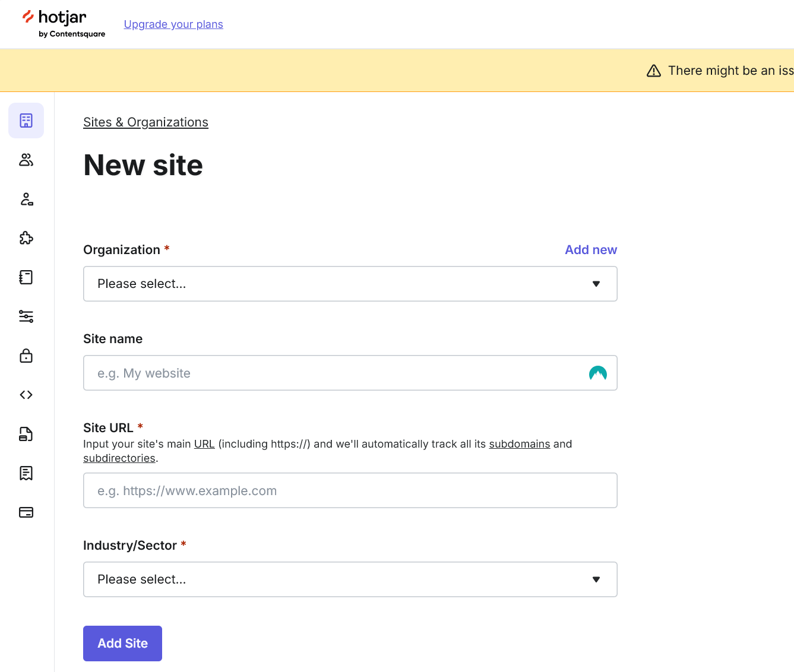Screen dimensions: 794x672
Task: Open the Organization dropdown
Action: click(350, 284)
